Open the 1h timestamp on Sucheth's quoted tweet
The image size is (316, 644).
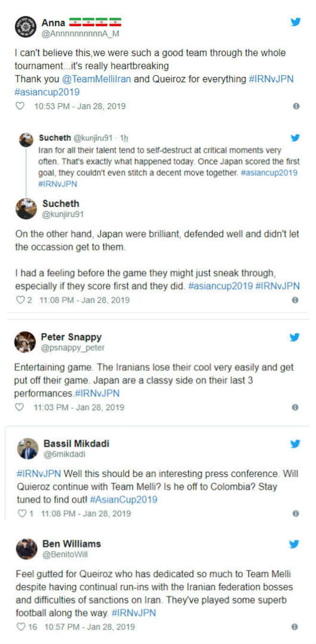pos(124,138)
